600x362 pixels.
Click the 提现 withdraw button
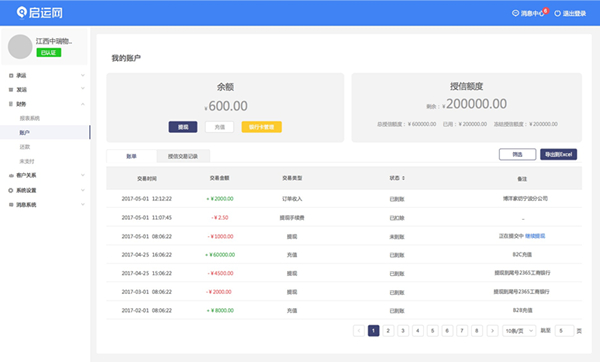tap(183, 127)
